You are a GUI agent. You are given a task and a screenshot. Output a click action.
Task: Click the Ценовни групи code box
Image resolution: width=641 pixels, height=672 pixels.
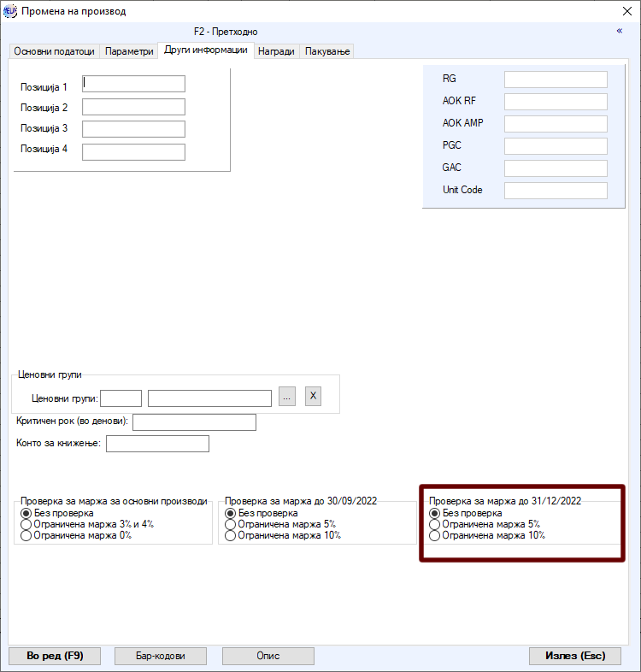click(x=121, y=398)
